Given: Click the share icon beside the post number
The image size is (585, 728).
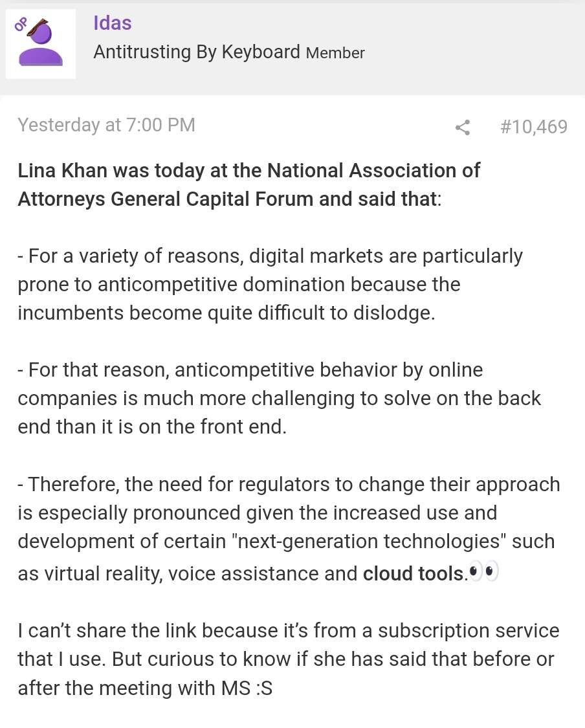Looking at the screenshot, I should [x=463, y=127].
